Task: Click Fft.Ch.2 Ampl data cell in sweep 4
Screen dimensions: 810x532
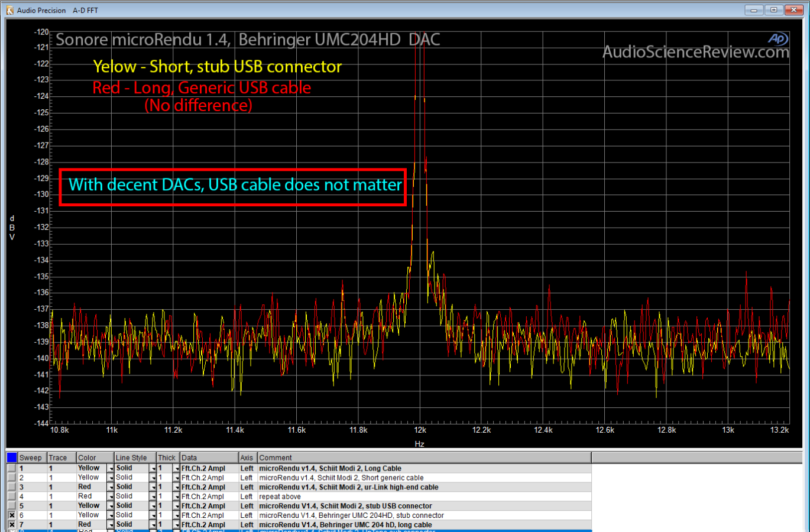Action: click(x=209, y=497)
